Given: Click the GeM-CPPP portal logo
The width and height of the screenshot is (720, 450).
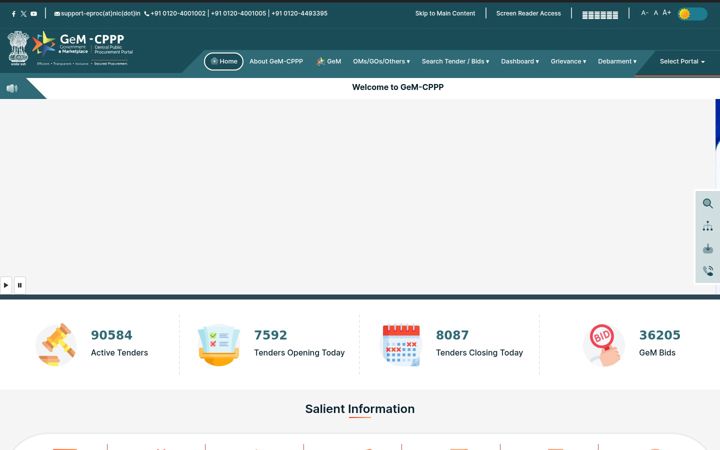Looking at the screenshot, I should point(83,48).
